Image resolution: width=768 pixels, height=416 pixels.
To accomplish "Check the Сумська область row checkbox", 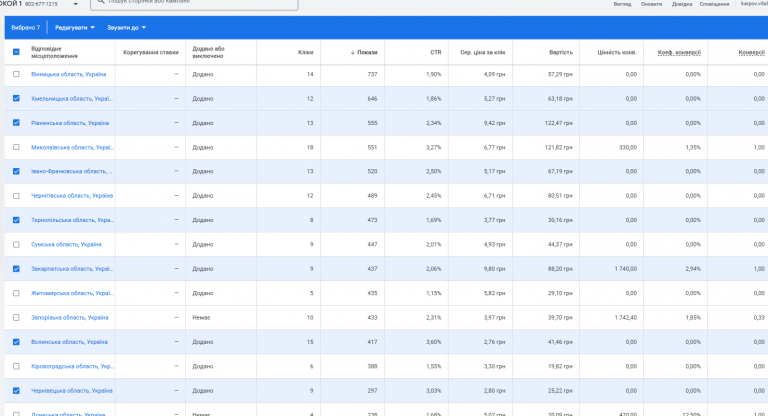I will (x=16, y=245).
